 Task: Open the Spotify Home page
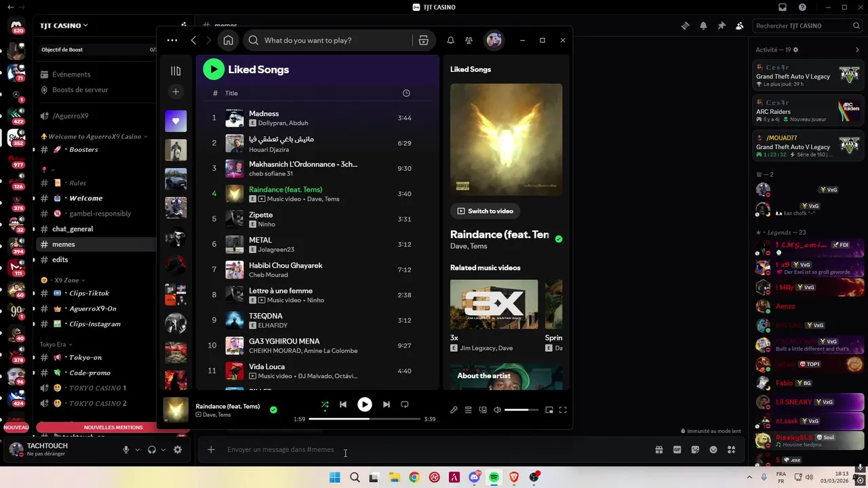tap(228, 40)
